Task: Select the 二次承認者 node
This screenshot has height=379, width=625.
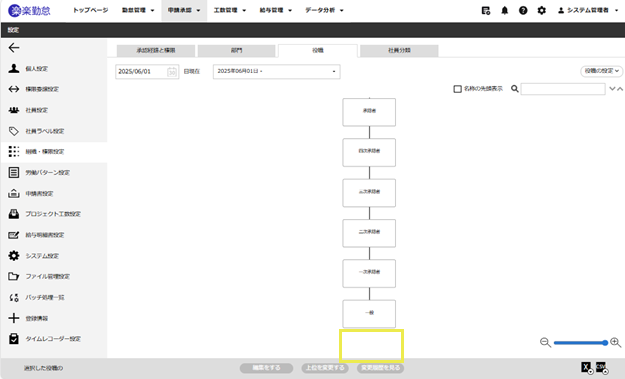Action: coord(369,233)
